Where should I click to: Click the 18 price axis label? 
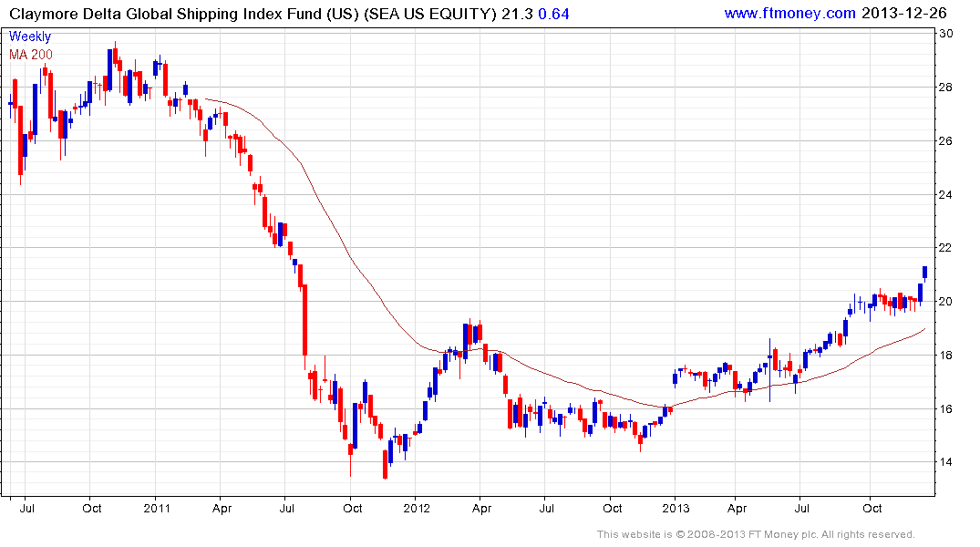point(945,355)
